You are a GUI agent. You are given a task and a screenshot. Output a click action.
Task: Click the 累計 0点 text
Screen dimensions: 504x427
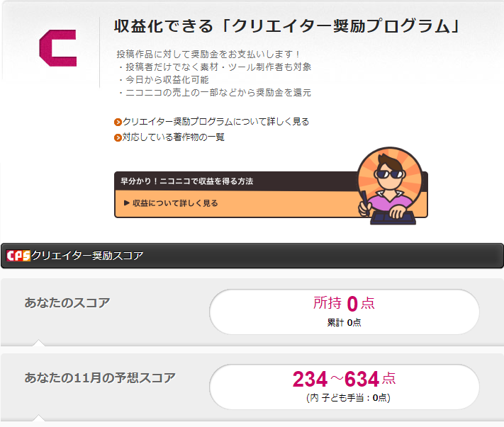(344, 322)
